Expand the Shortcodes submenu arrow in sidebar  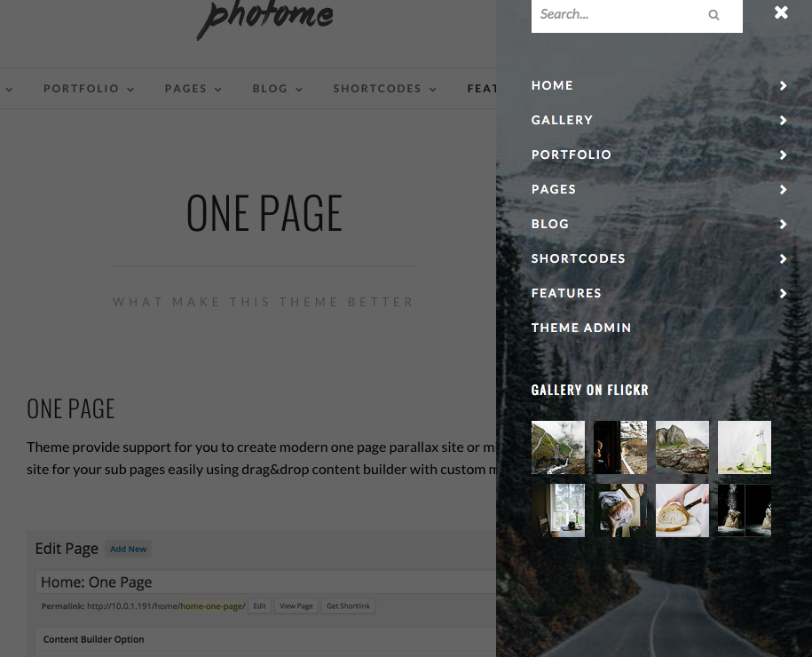[783, 259]
